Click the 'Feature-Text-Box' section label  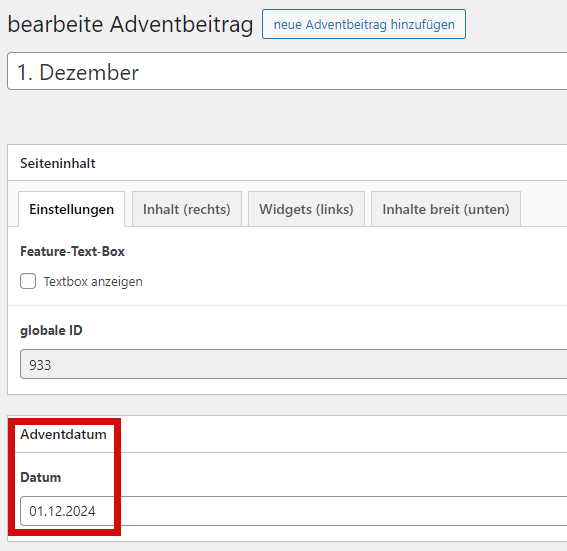pyautogui.click(x=72, y=251)
